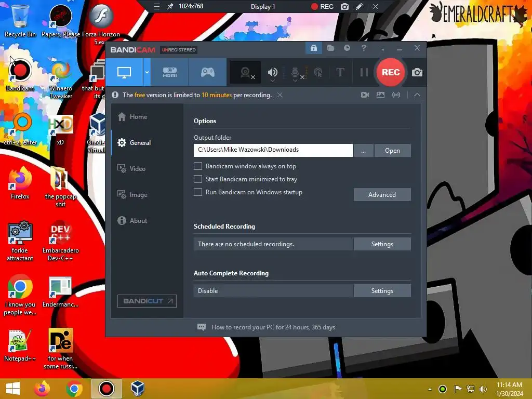Enable Start Bandicam minimized to tray
This screenshot has width=532, height=399.
coord(198,179)
